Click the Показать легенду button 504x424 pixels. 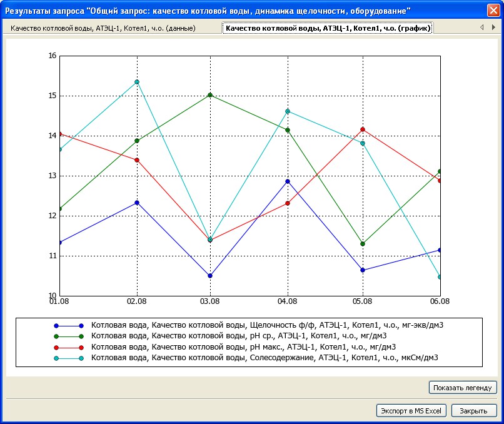click(x=463, y=388)
